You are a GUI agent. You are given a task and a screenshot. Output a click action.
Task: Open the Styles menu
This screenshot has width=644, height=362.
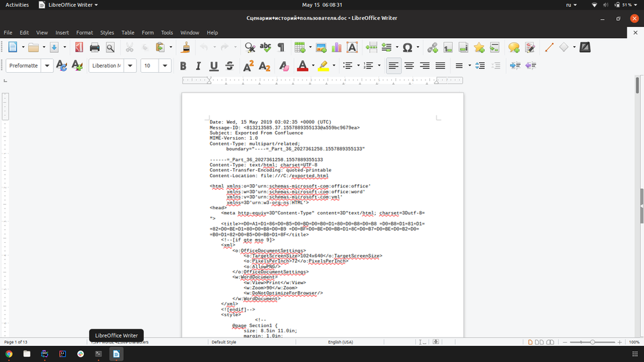(x=107, y=32)
